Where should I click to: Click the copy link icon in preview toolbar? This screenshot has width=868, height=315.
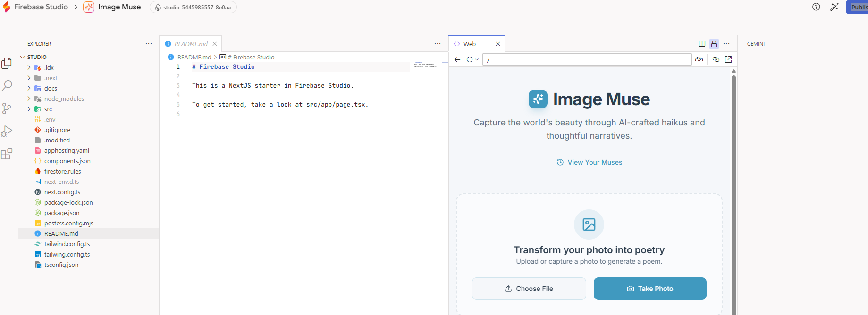point(716,59)
